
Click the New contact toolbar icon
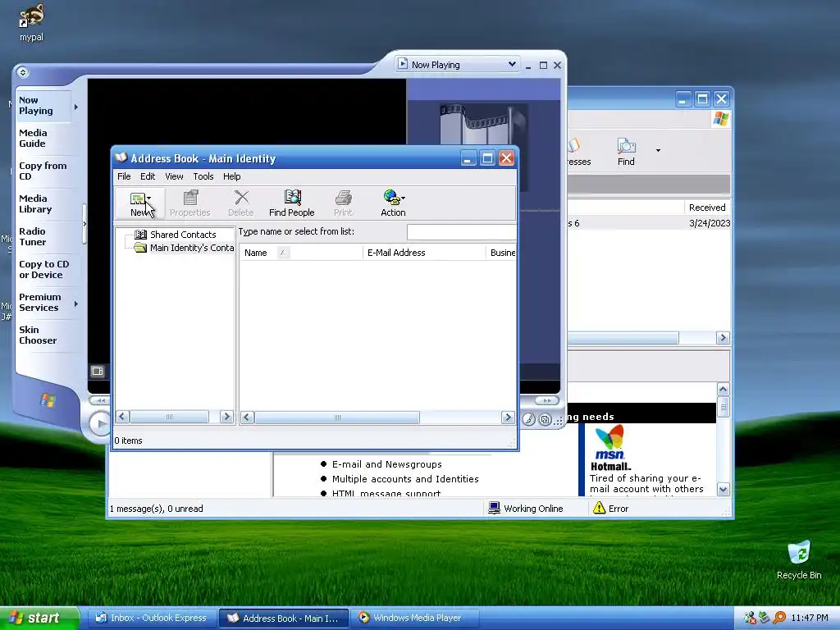[137, 199]
